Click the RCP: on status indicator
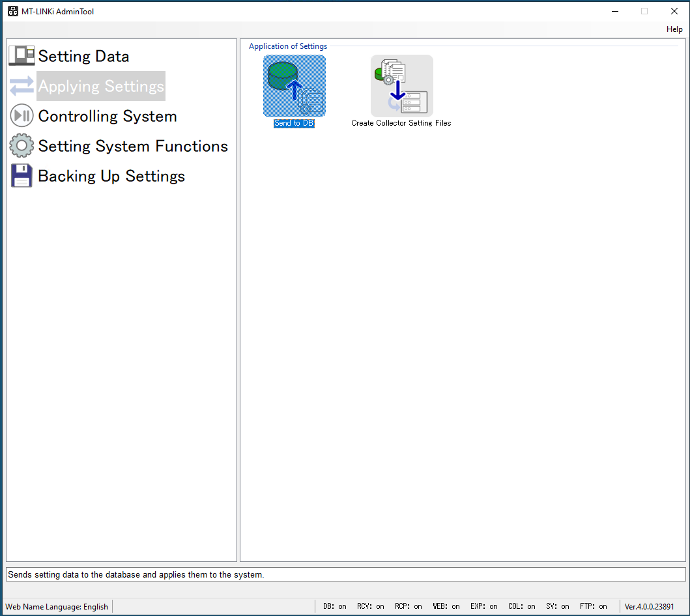 click(x=409, y=606)
